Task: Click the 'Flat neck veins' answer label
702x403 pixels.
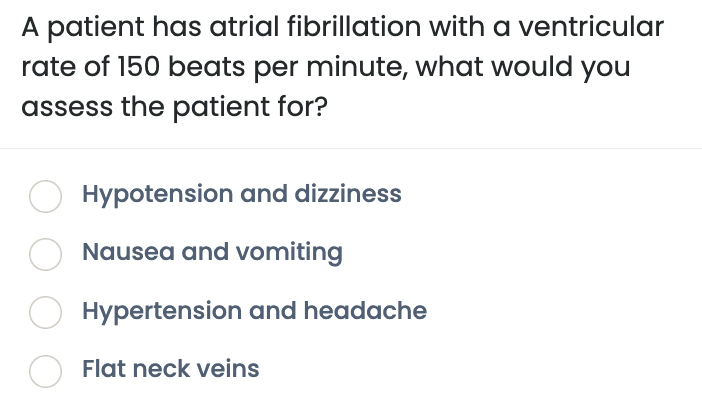Action: coord(171,369)
